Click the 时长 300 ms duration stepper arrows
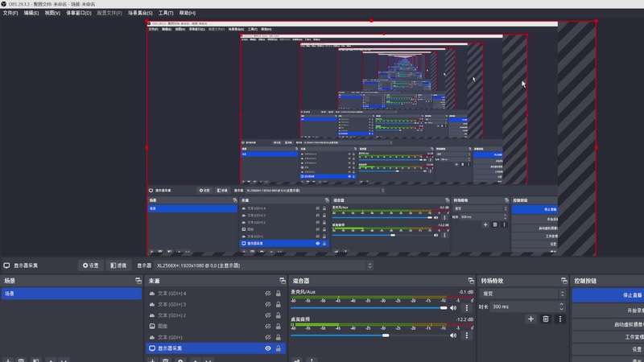644x362 pixels. (561, 306)
